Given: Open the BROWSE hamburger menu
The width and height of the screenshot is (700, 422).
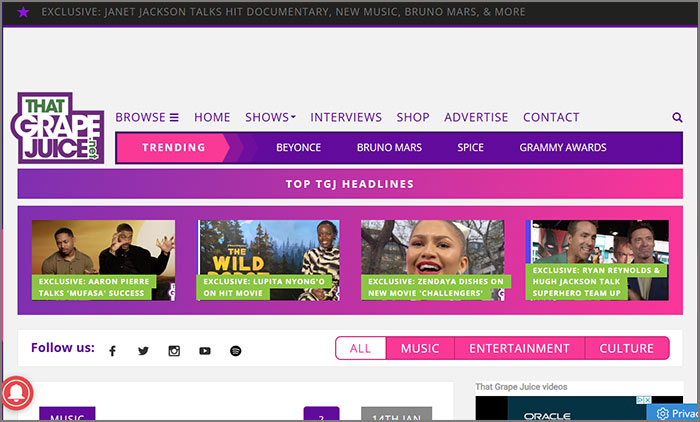Looking at the screenshot, I should [147, 117].
